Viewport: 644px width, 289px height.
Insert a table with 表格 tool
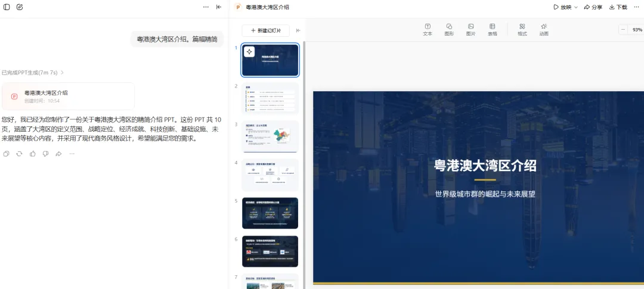(x=493, y=30)
